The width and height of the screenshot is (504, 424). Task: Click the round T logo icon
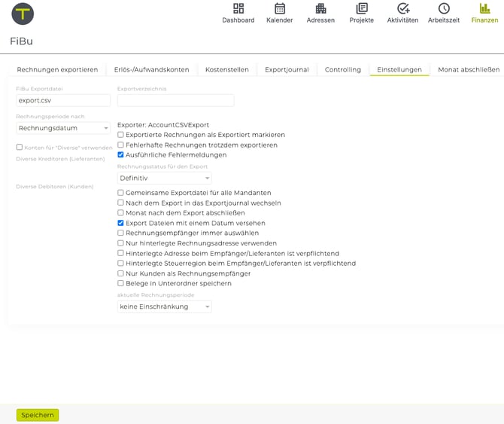click(23, 14)
